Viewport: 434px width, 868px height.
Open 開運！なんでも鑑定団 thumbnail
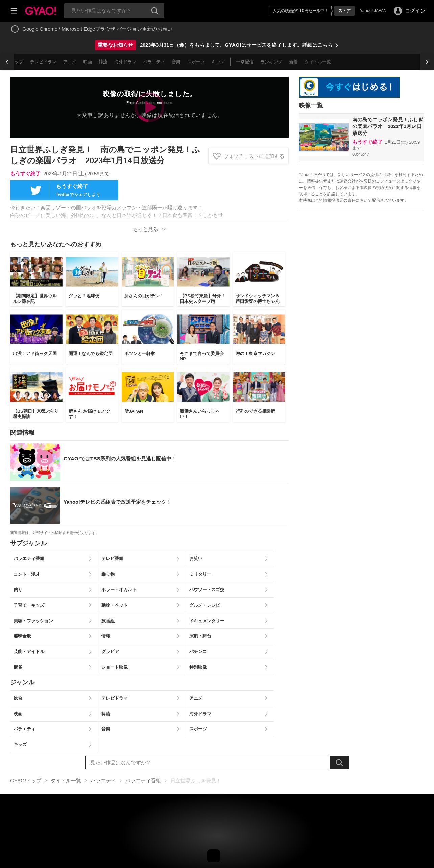pos(92,329)
